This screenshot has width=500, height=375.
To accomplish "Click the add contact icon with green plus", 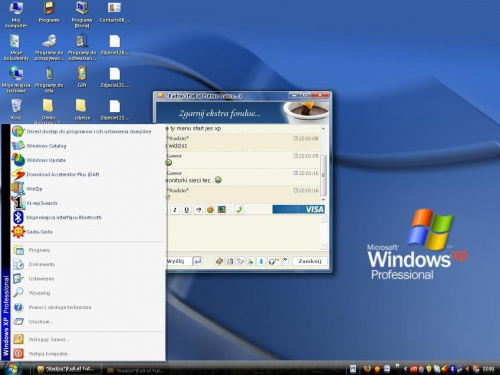I will point(250,261).
